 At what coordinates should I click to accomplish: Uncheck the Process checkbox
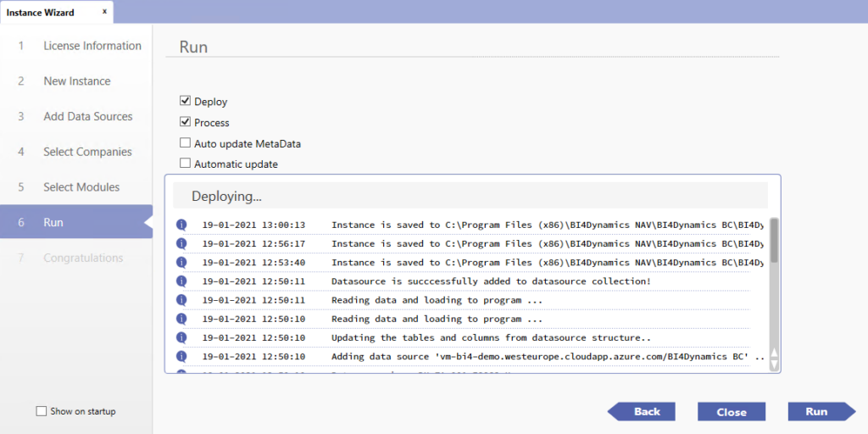click(x=186, y=122)
